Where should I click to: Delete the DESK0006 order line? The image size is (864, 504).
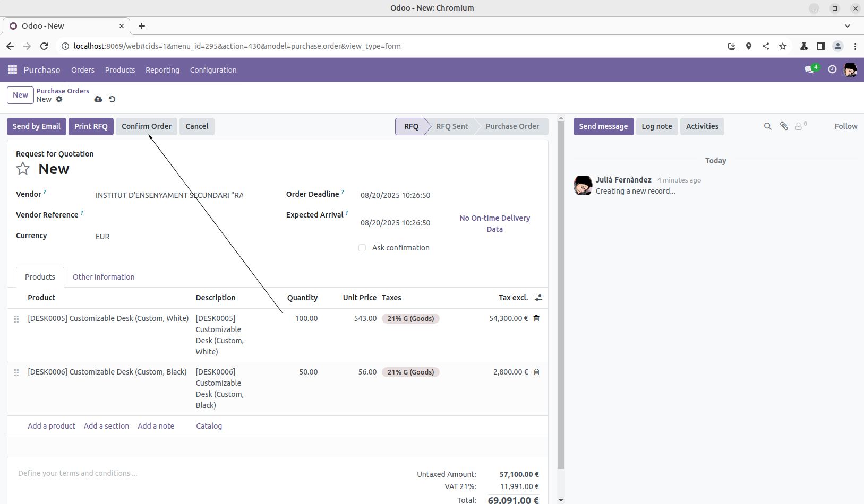[536, 372]
